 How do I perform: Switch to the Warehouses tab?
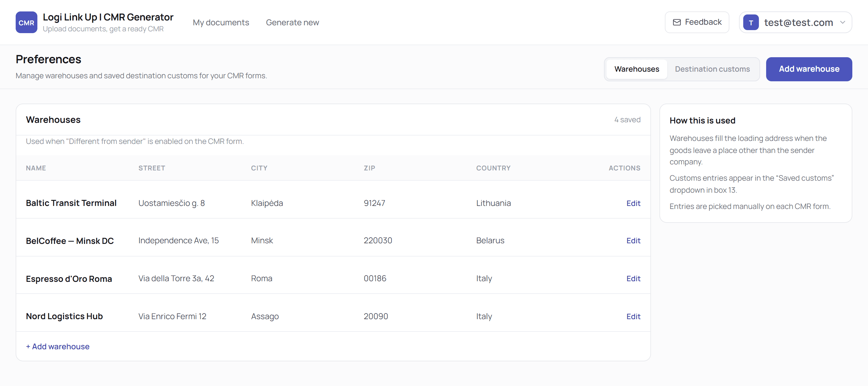tap(637, 69)
